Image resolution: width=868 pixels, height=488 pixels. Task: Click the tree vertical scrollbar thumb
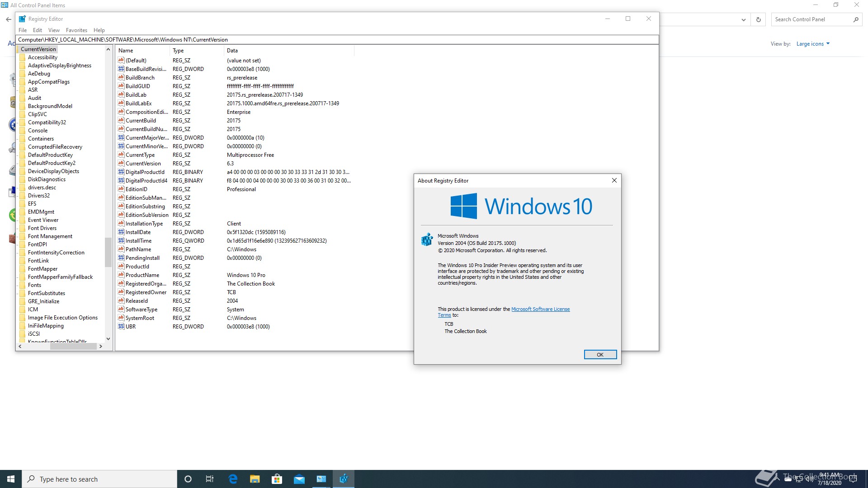108,252
